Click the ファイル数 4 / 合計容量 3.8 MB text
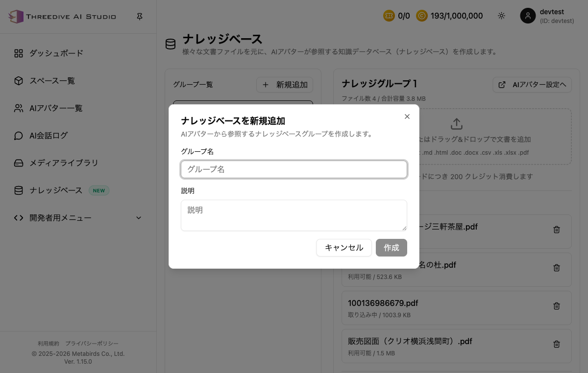Image resolution: width=588 pixels, height=373 pixels. (x=384, y=98)
